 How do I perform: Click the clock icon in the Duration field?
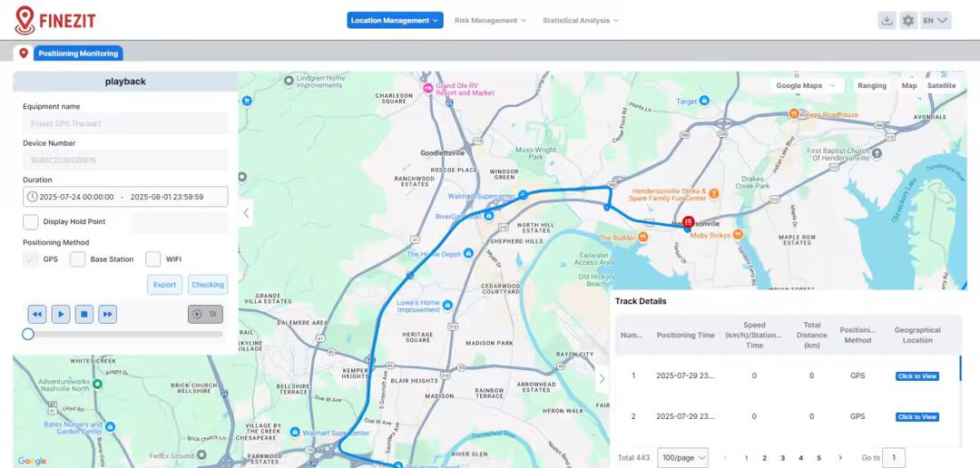click(x=33, y=196)
